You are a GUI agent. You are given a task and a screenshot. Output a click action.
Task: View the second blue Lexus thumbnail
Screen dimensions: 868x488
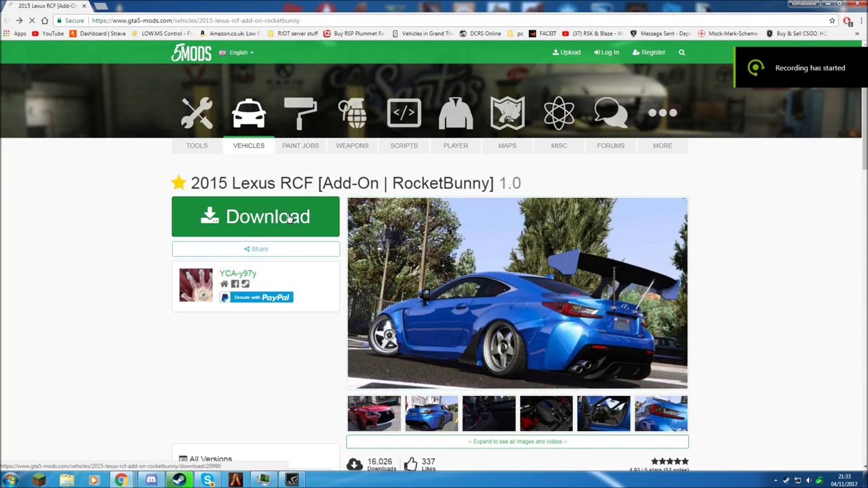coord(431,413)
